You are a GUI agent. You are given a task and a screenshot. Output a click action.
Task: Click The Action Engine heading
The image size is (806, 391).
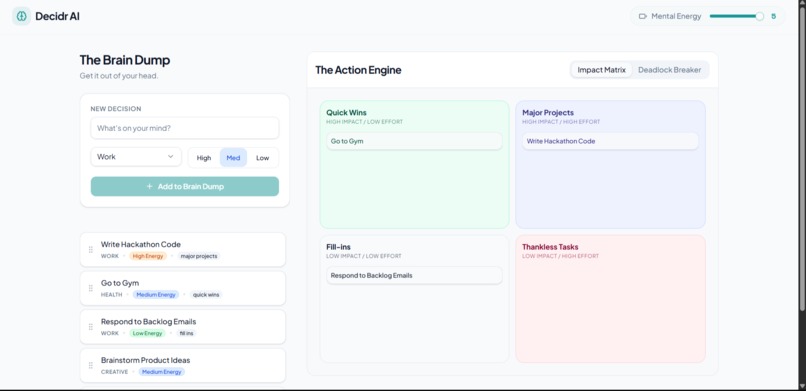pyautogui.click(x=358, y=70)
